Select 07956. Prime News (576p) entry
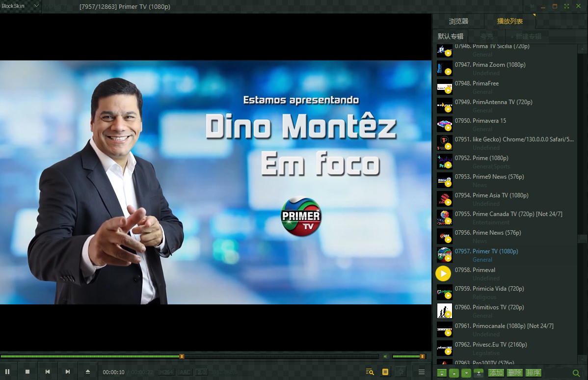This screenshot has height=380, width=588. [506, 236]
